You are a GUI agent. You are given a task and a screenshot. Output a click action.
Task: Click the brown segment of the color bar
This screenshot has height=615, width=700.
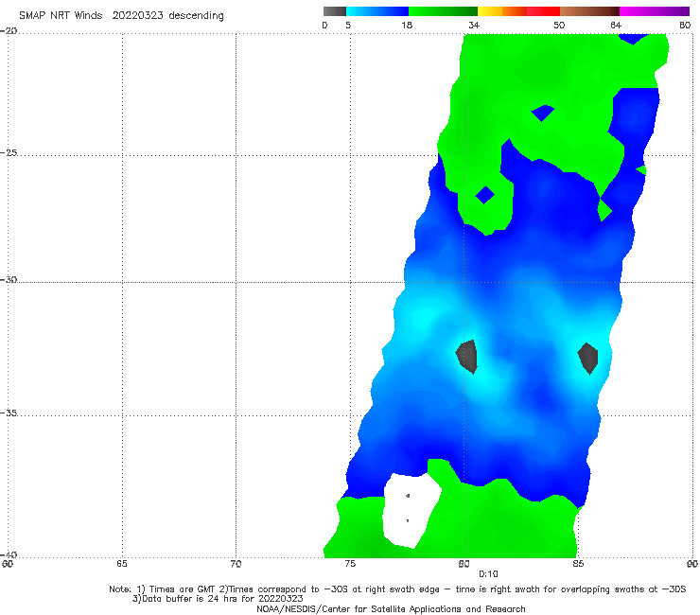coord(589,11)
